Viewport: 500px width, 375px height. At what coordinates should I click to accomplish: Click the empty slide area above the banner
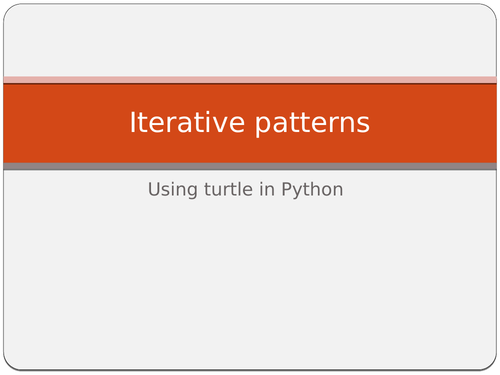coord(250,40)
